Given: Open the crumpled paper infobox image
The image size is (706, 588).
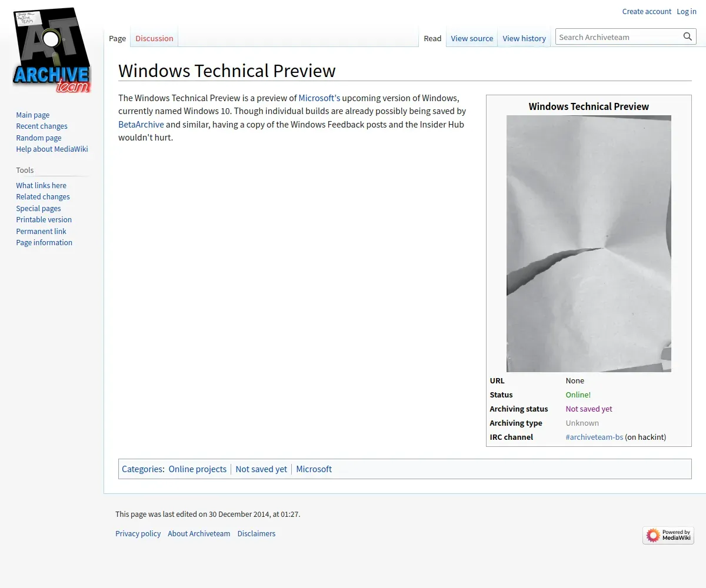Looking at the screenshot, I should [x=589, y=243].
